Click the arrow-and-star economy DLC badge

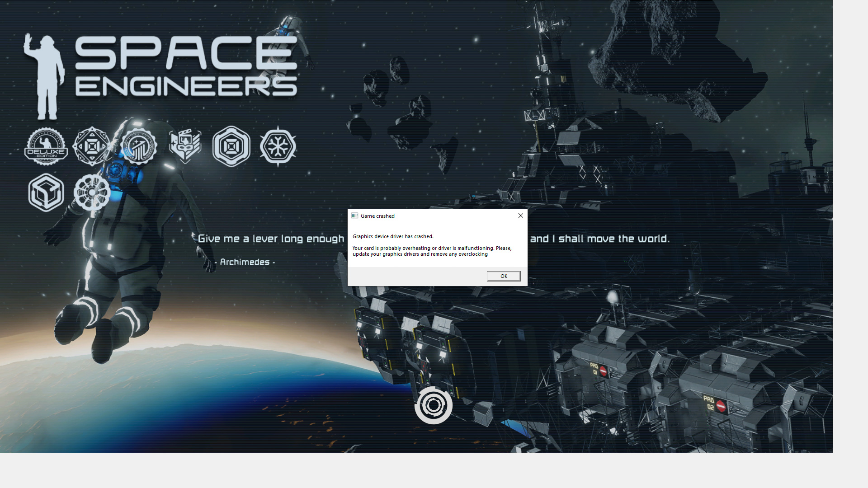coord(139,146)
